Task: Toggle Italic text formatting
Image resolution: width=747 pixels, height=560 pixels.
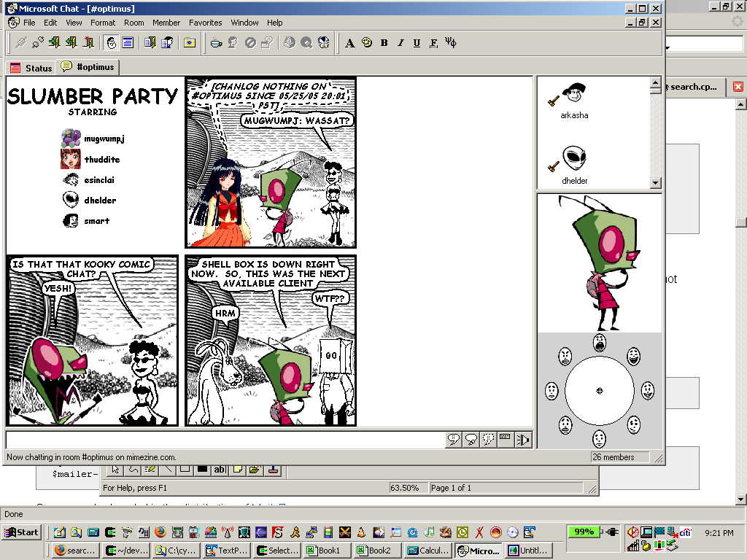Action: click(400, 43)
